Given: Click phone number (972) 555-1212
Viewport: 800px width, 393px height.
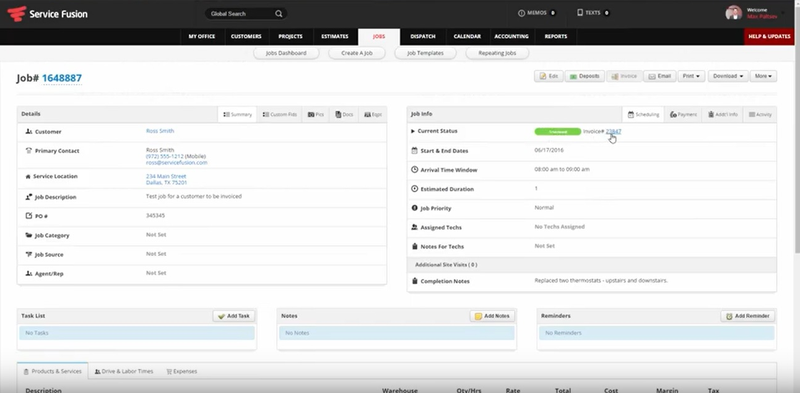Looking at the screenshot, I should coord(164,157).
